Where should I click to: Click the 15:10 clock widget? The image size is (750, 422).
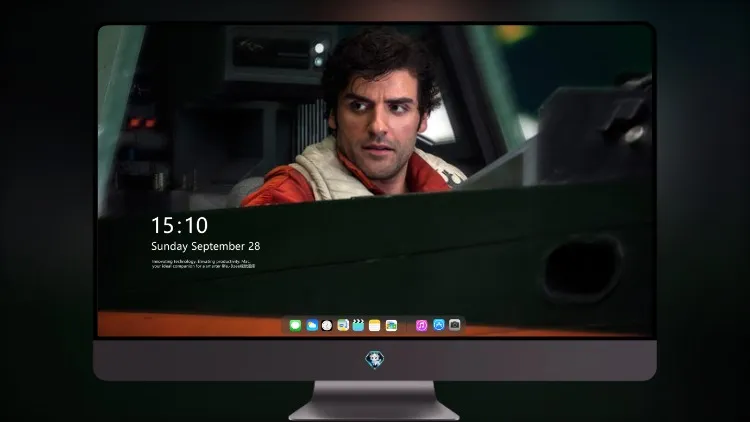coord(179,225)
